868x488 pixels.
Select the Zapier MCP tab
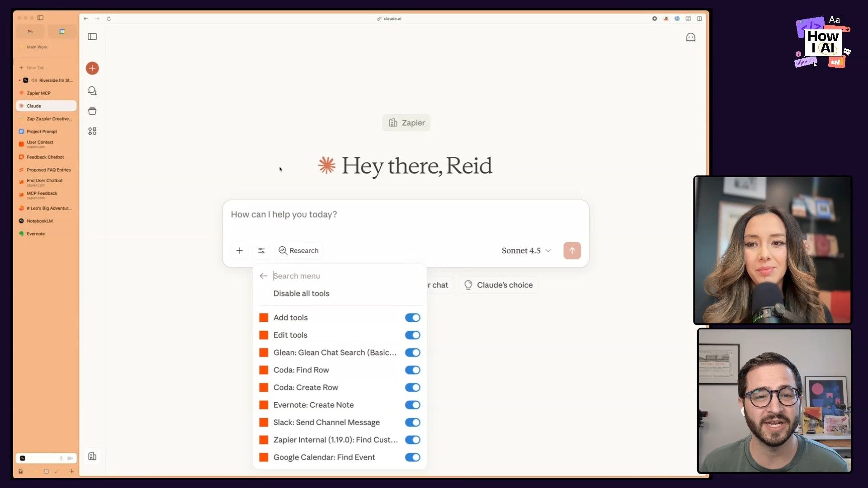click(46, 93)
